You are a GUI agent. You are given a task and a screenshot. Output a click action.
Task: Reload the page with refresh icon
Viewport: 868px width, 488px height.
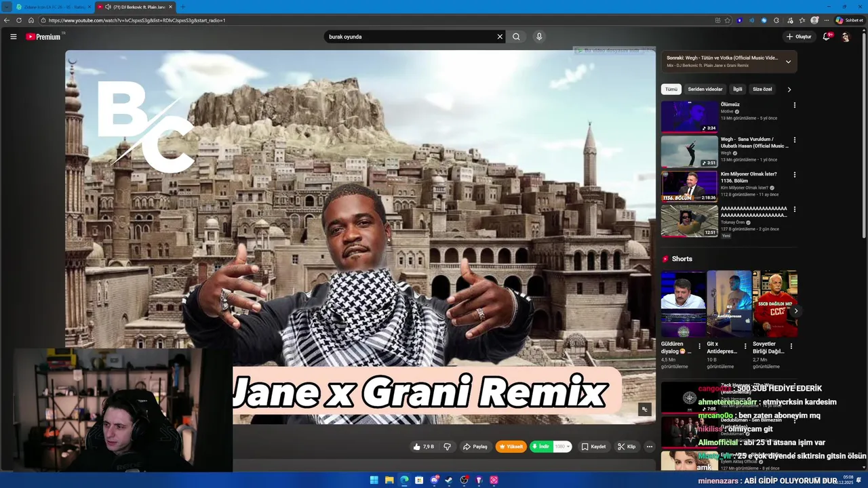coord(19,20)
